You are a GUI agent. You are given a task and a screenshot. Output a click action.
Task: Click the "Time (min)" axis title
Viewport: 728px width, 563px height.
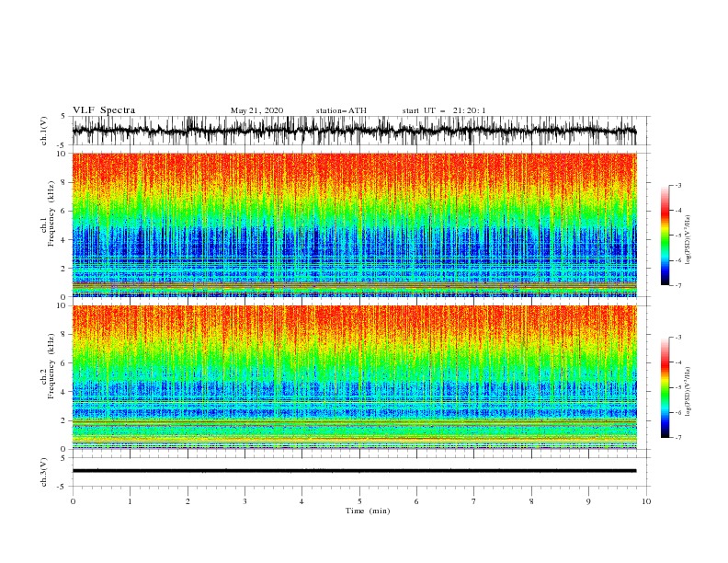368,511
